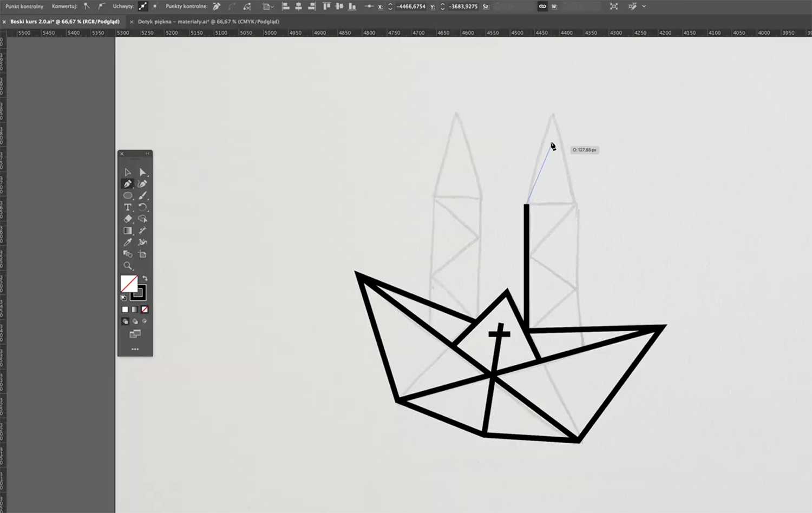The height and width of the screenshot is (513, 812).
Task: Convert anchor point to corner
Action: [x=87, y=6]
